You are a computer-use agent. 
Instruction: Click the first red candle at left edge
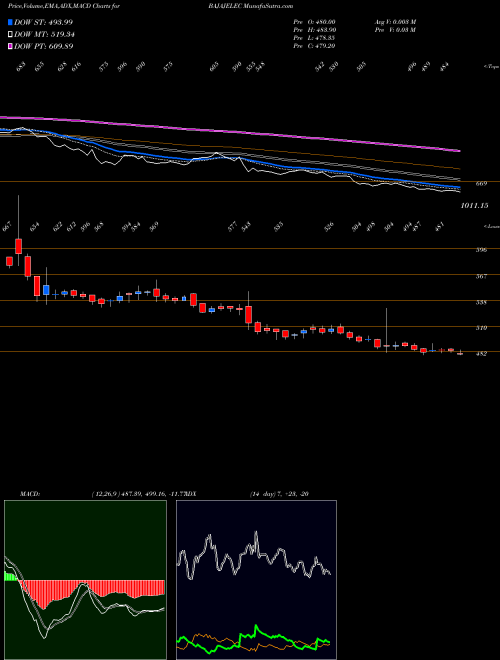tap(9, 261)
